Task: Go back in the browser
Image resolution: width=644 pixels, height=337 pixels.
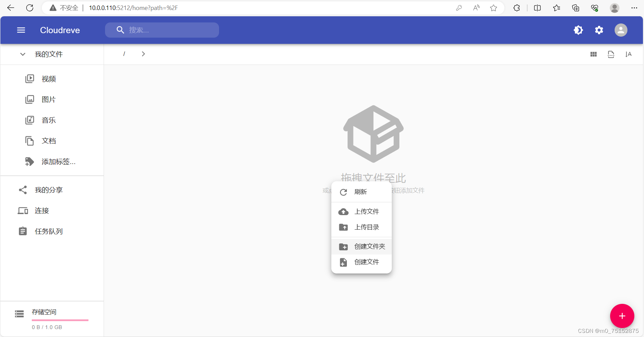Action: (11, 8)
